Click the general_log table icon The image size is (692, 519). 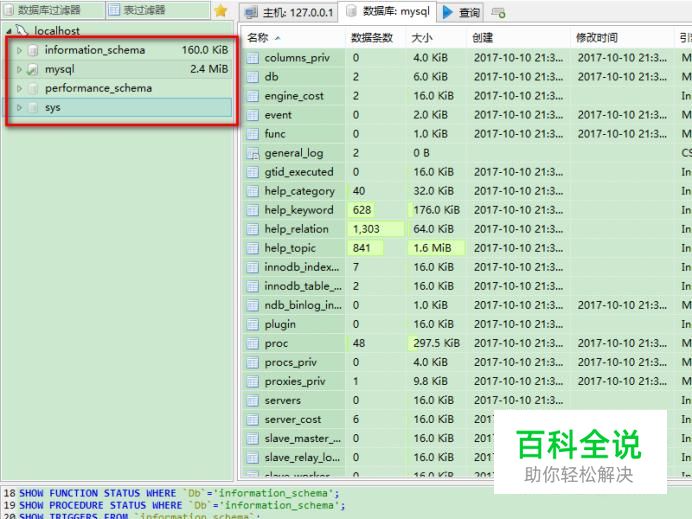pos(253,153)
